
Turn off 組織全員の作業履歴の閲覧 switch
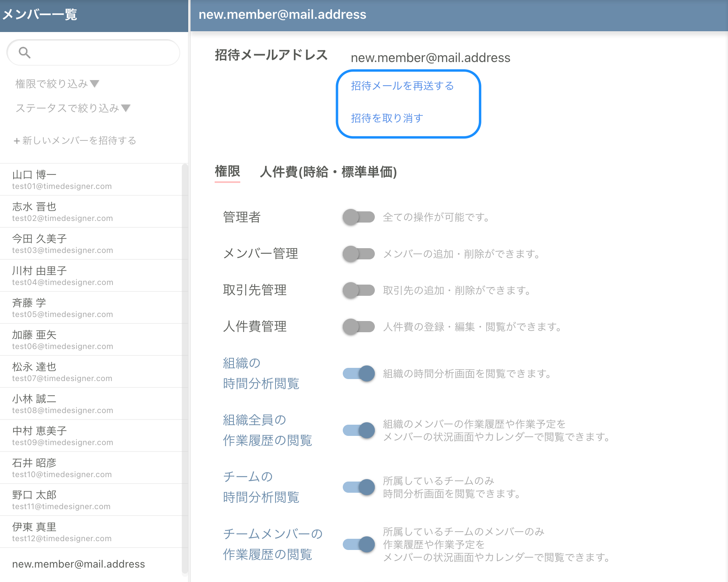coord(358,430)
